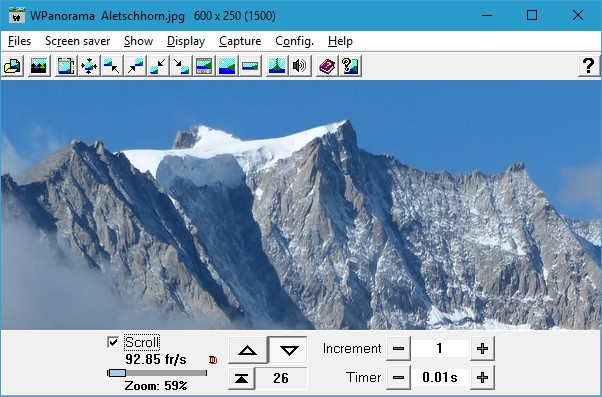Uncheck the Scroll checkbox
The image size is (602, 397).
(x=113, y=342)
